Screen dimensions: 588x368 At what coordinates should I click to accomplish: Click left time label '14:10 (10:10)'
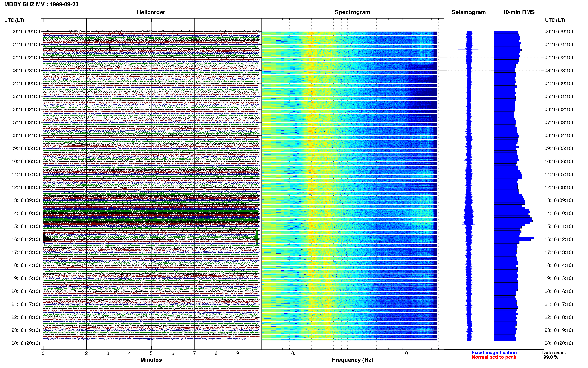[x=26, y=213]
